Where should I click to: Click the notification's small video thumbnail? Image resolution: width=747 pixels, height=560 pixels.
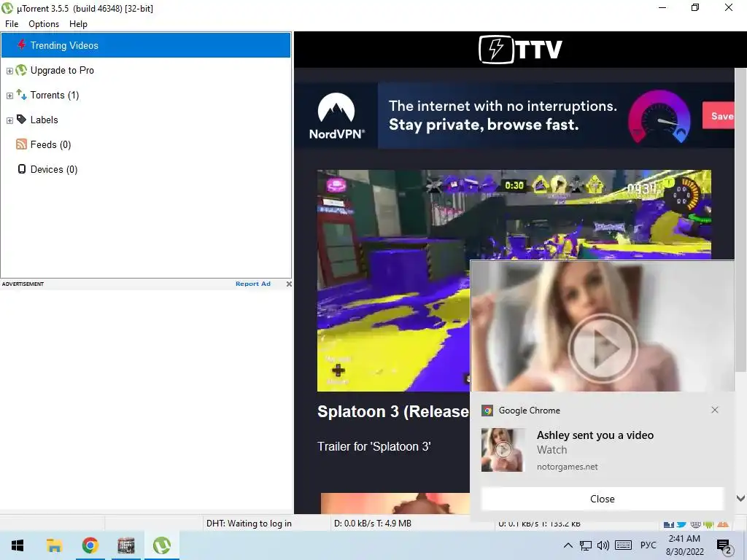(503, 450)
